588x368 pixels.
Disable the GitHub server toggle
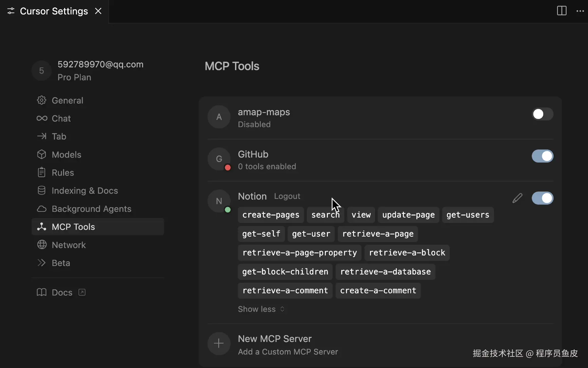542,156
